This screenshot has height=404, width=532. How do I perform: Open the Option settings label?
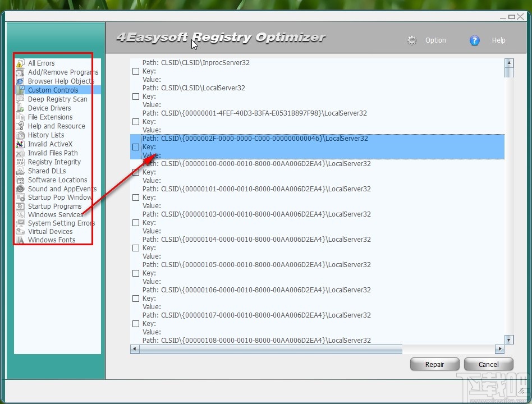point(435,40)
